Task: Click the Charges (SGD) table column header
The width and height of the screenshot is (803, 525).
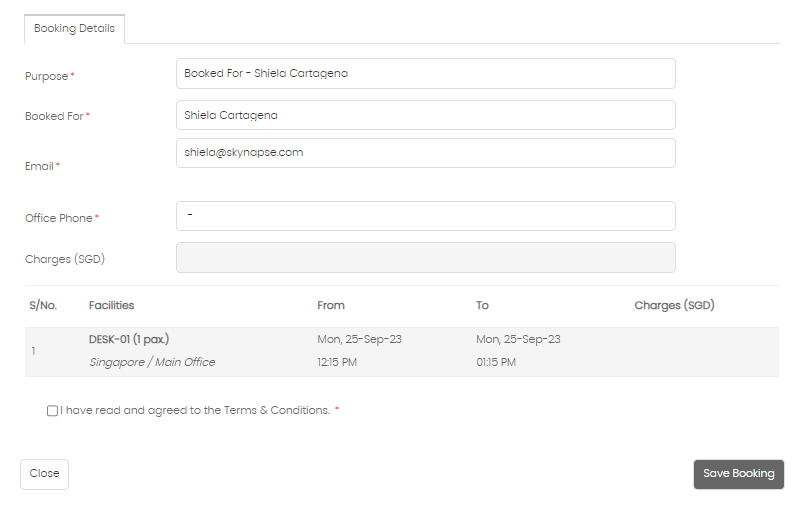Action: [x=674, y=305]
